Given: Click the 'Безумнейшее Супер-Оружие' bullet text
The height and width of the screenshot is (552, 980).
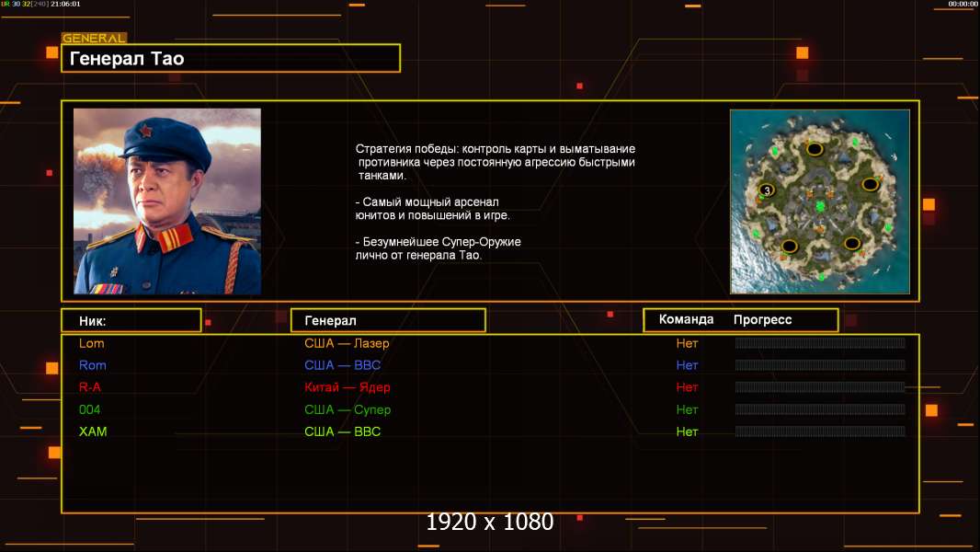Looking at the screenshot, I should pyautogui.click(x=439, y=248).
